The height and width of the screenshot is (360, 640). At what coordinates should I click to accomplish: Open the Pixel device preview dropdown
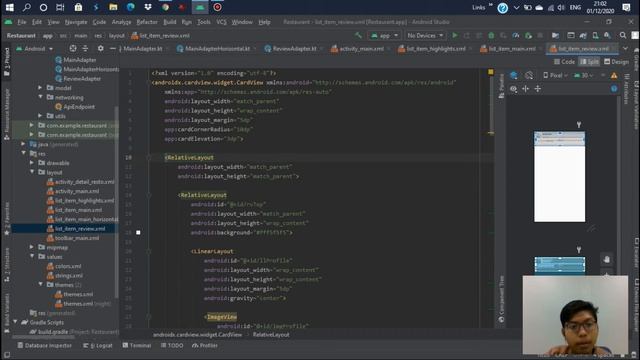click(556, 76)
